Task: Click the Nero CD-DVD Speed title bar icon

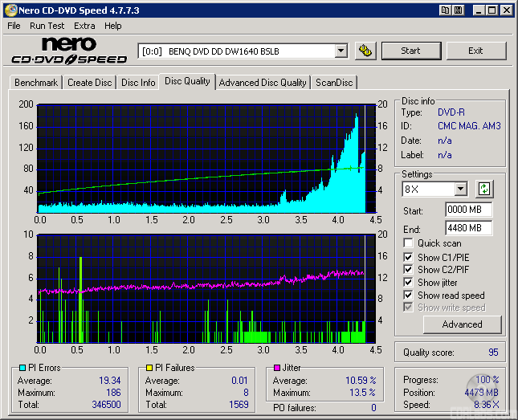Action: (x=9, y=10)
